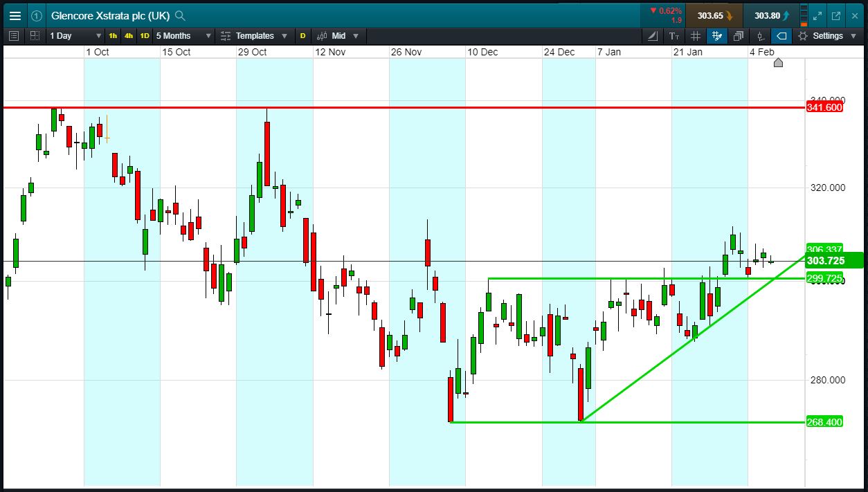Click the 26 Nov date axis label
Viewport: 868px width, 492px height.
406,52
